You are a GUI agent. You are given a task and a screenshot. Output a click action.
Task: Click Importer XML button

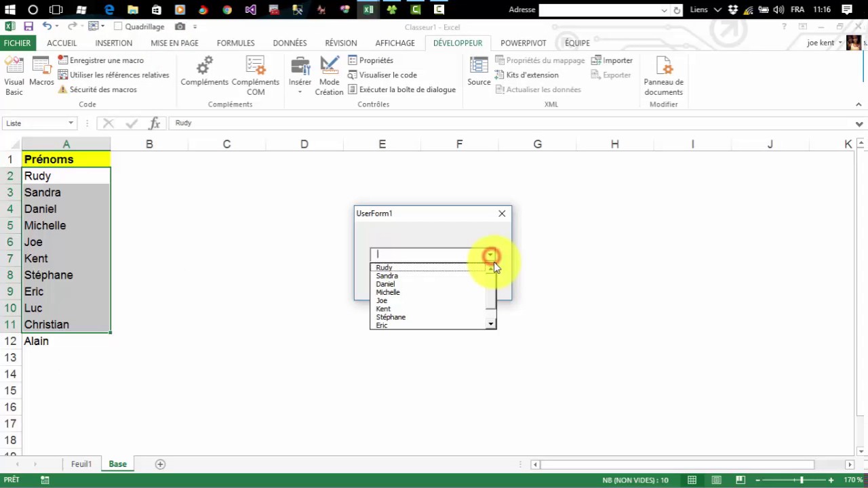pyautogui.click(x=612, y=60)
